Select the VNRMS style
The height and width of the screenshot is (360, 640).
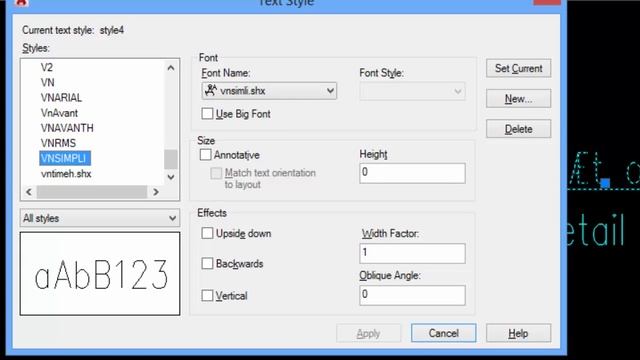click(58, 143)
